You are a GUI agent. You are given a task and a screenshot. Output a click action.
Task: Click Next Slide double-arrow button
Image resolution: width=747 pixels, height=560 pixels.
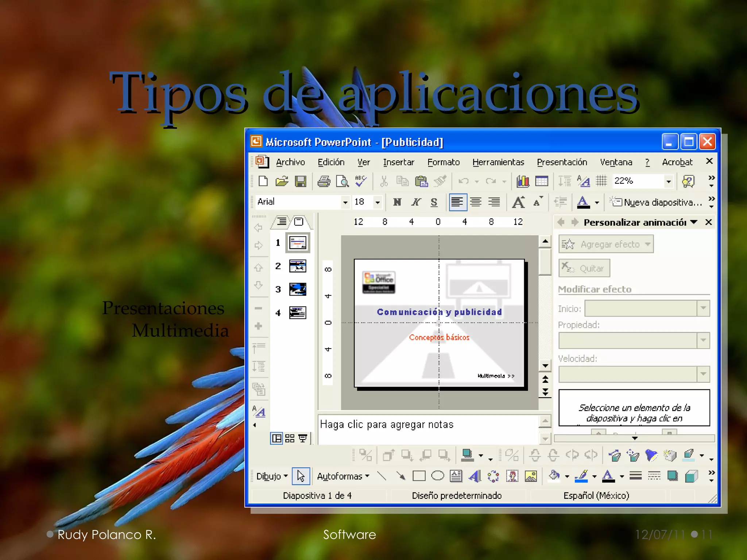[545, 392]
